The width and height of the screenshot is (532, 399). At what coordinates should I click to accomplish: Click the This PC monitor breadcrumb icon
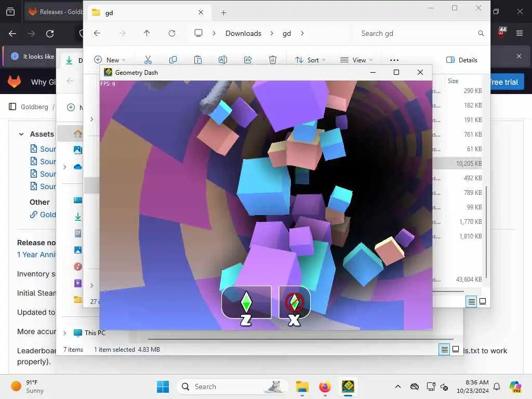(198, 33)
